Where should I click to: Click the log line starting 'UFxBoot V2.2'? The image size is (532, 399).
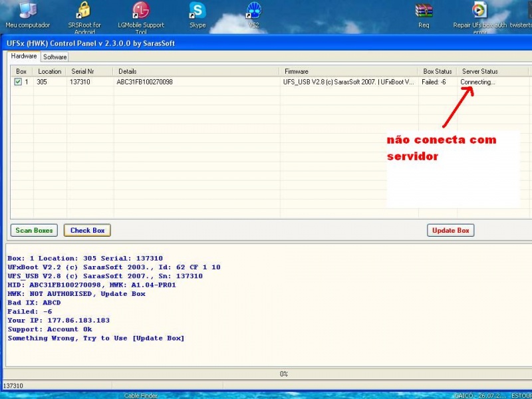pyautogui.click(x=114, y=267)
